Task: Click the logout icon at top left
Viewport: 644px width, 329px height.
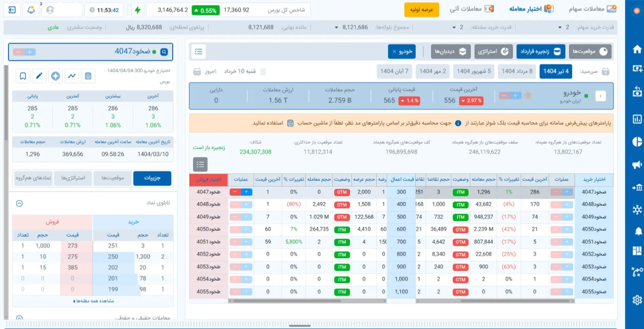Action: point(12,10)
